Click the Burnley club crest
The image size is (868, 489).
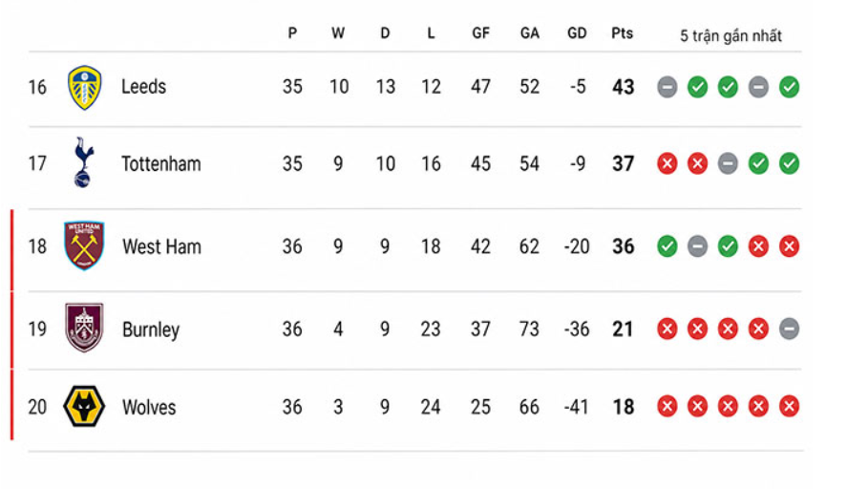coord(84,328)
